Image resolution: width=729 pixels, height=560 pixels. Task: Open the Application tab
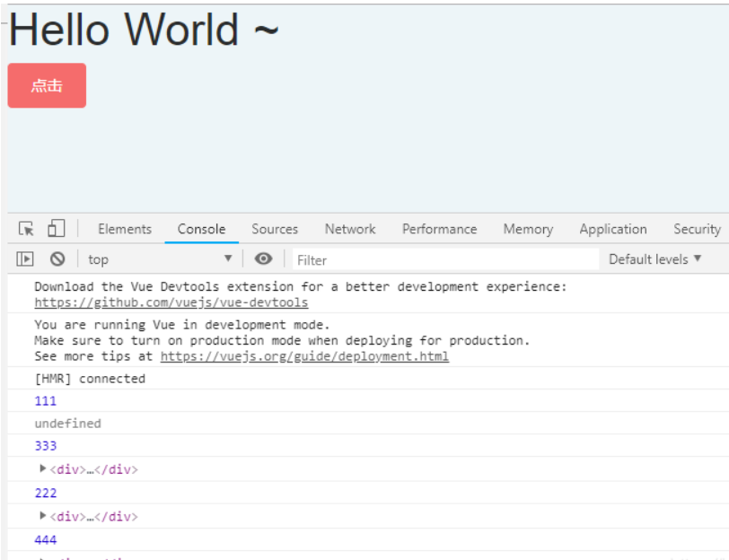point(613,229)
